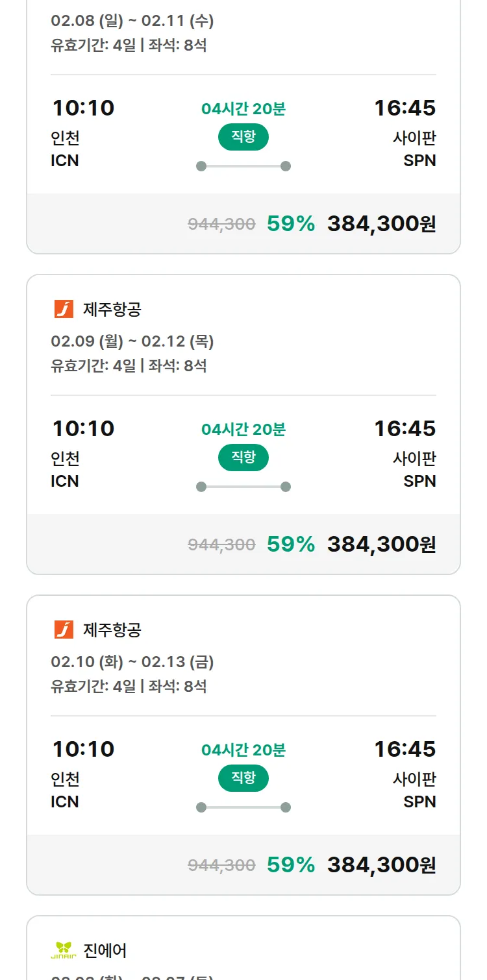Tap 직항 badge on 02.09 departure flight

(243, 458)
